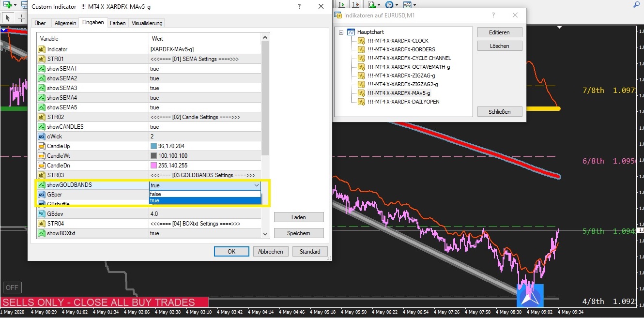Select X-XARDFX-DAILYOPEN indicator entry

(403, 102)
